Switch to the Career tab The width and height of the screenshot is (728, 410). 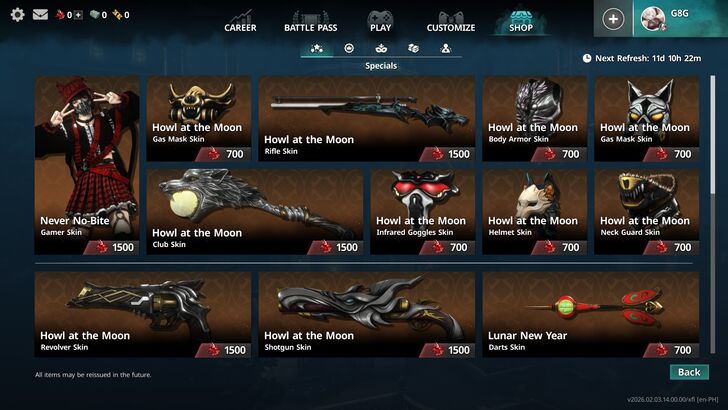(240, 21)
